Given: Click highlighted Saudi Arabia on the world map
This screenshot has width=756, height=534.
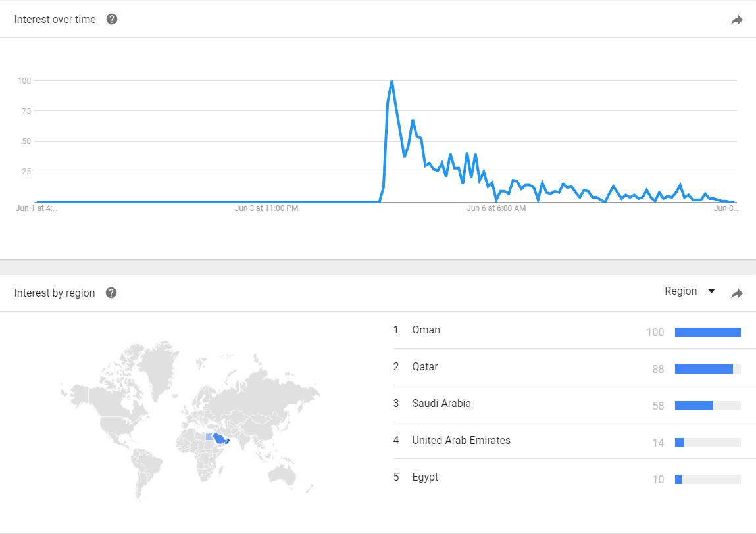Looking at the screenshot, I should pos(218,439).
